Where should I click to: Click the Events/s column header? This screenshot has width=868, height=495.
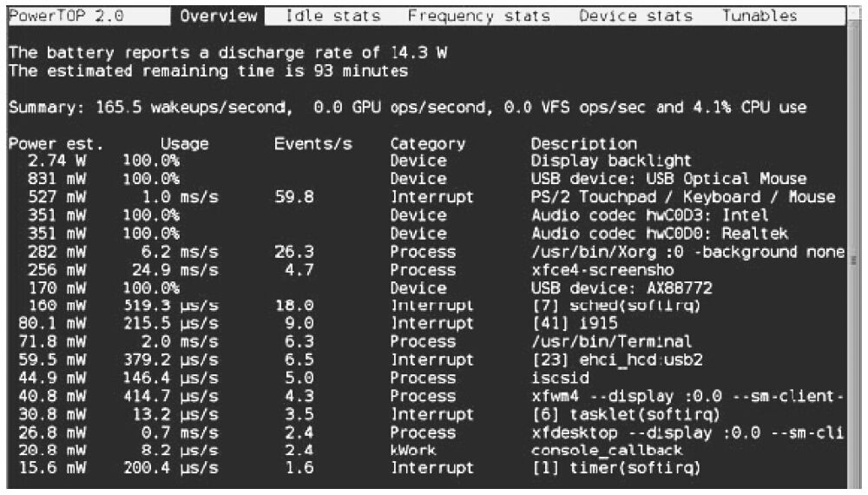[x=313, y=144]
